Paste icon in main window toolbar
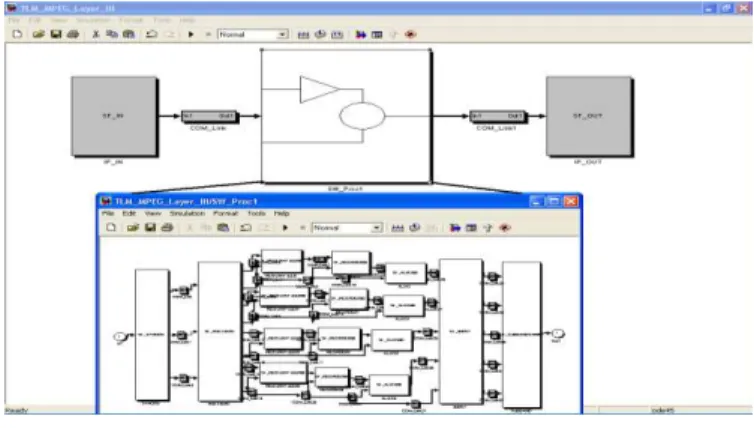The image size is (754, 428). [129, 34]
